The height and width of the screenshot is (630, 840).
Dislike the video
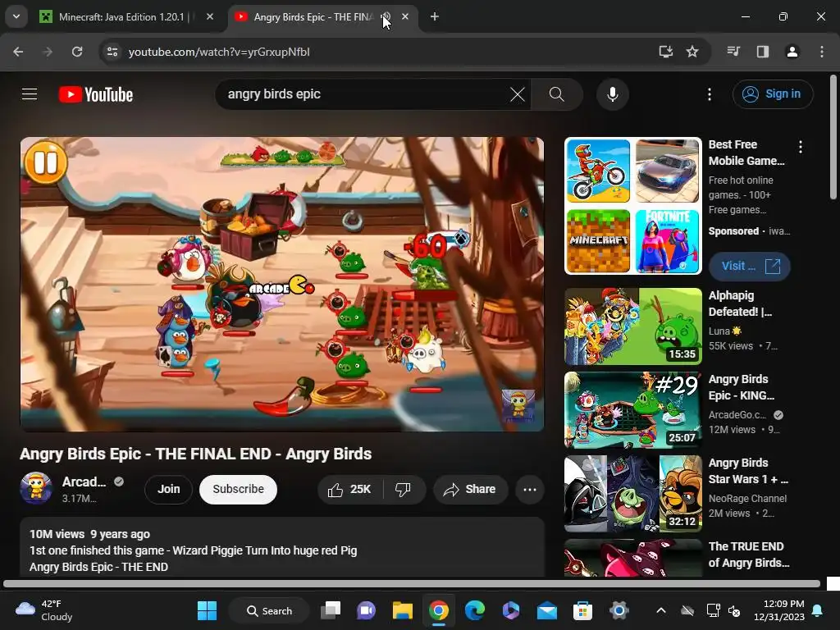(x=403, y=489)
